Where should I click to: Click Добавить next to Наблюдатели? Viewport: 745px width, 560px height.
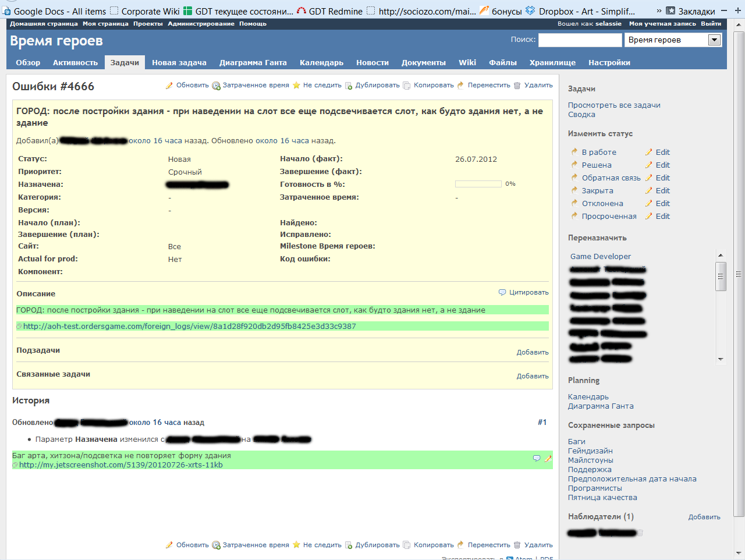click(x=704, y=517)
